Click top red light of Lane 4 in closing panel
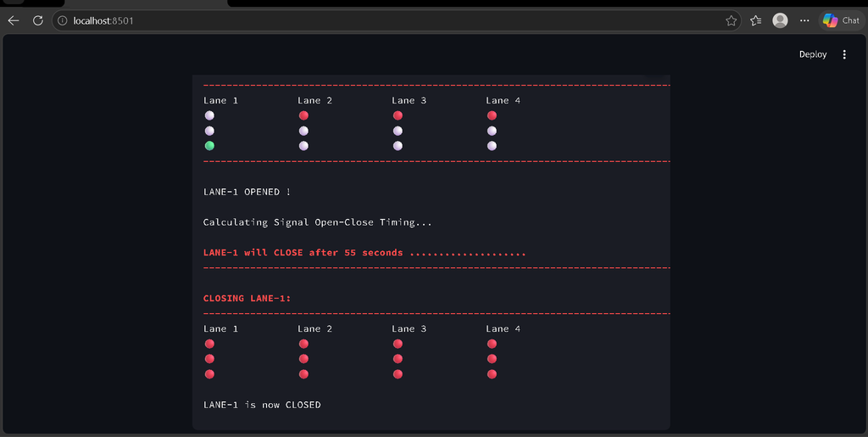The image size is (868, 437). coord(492,344)
